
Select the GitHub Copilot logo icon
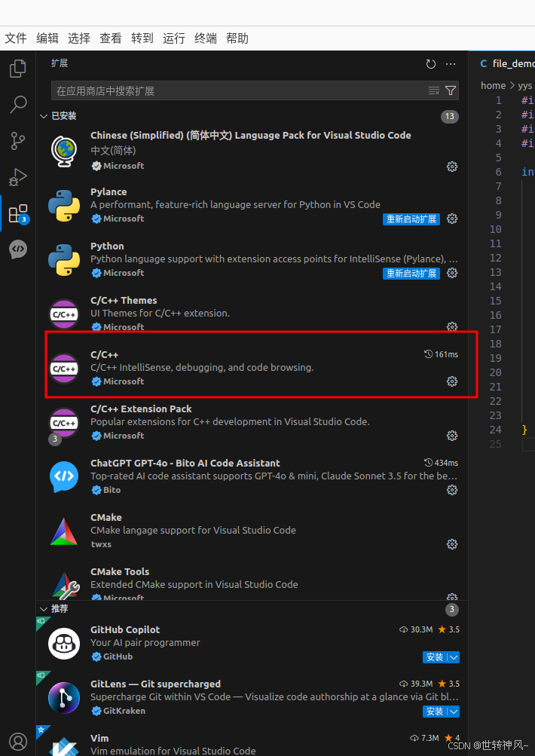pos(64,643)
